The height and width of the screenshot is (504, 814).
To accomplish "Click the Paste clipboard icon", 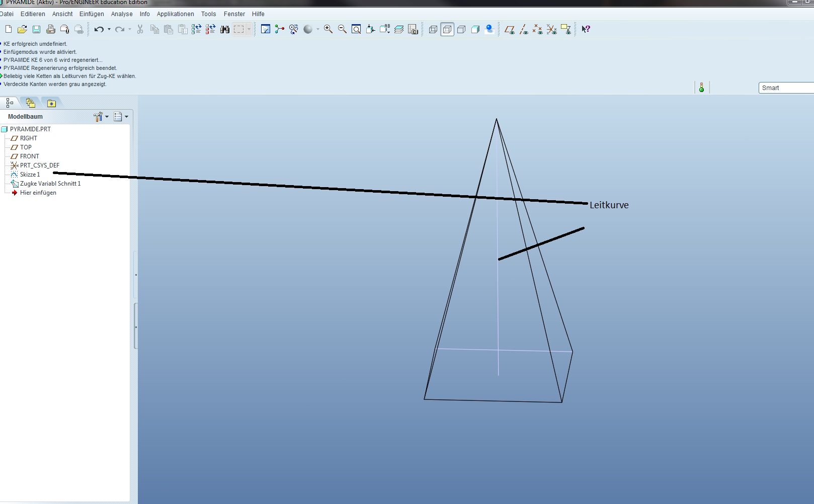I will click(x=169, y=29).
